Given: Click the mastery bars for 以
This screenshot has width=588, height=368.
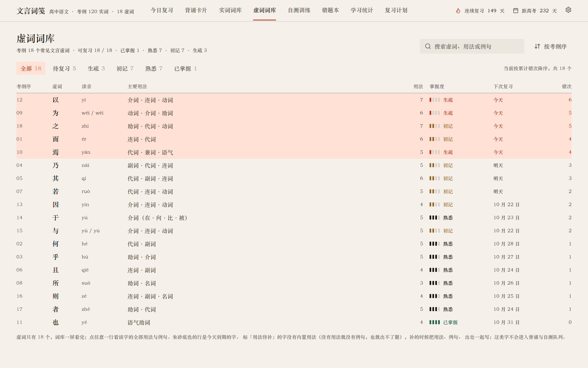Looking at the screenshot, I should pos(434,100).
